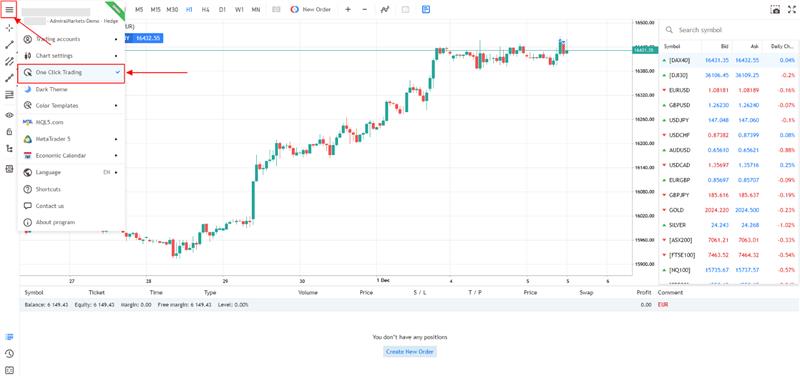Expand Chart settings submenu

click(x=71, y=56)
